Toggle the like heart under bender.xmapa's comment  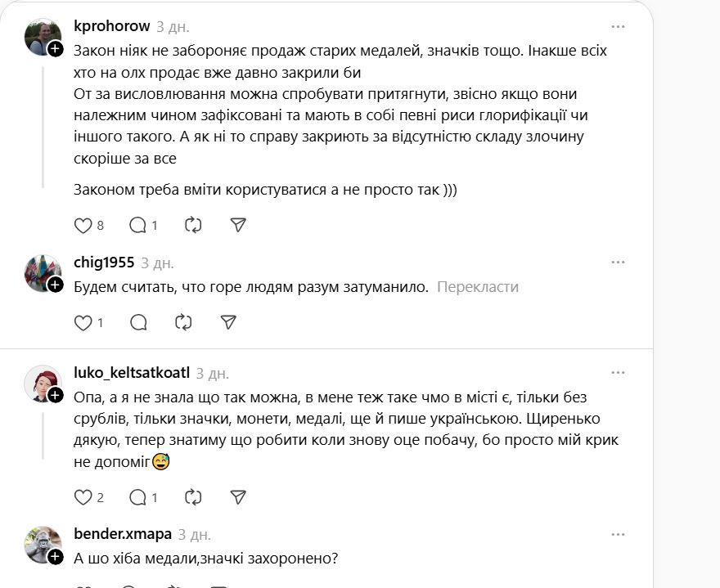click(x=81, y=585)
